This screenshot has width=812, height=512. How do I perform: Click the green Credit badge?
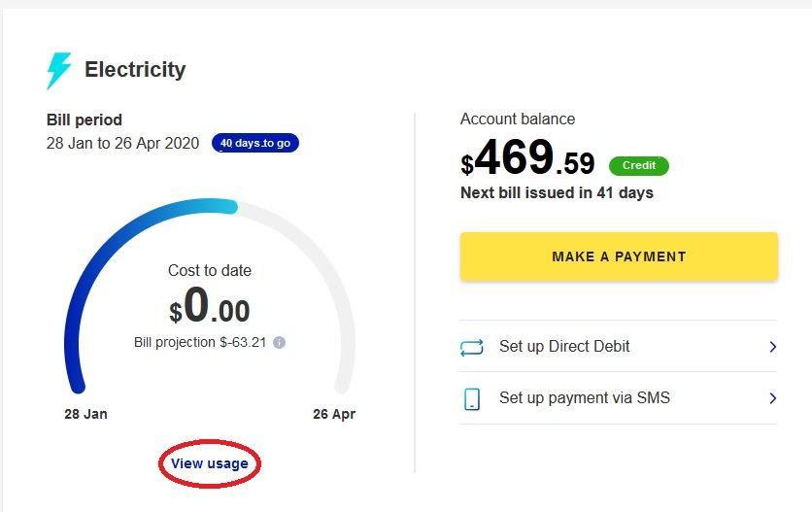click(639, 165)
